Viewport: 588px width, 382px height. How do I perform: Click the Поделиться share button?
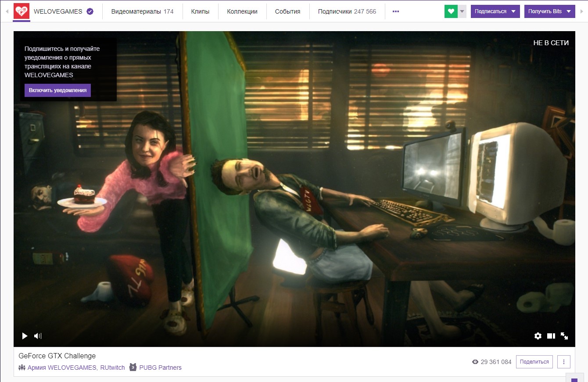pos(534,362)
